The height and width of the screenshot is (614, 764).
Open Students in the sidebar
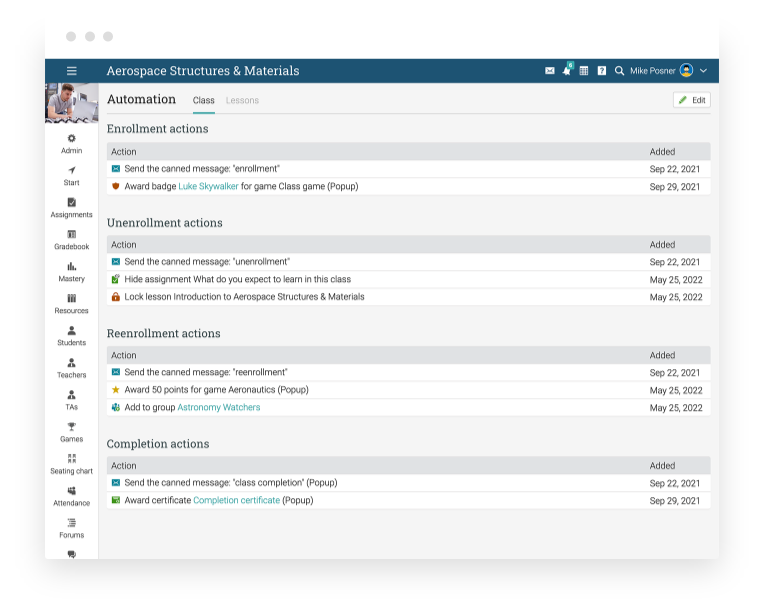coord(72,337)
